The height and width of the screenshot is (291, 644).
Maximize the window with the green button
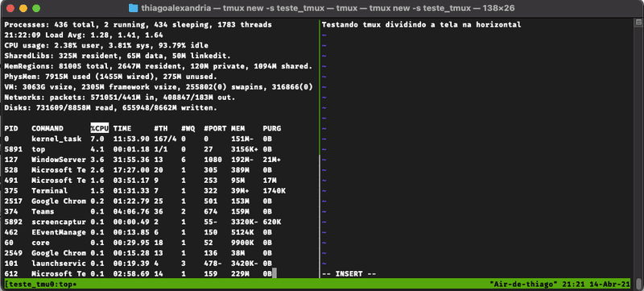[36, 8]
